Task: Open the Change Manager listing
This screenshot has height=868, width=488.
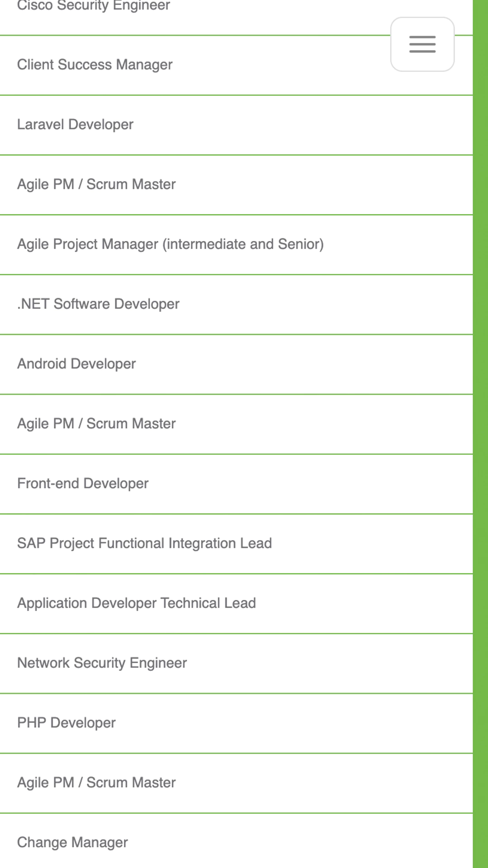Action: (x=72, y=842)
